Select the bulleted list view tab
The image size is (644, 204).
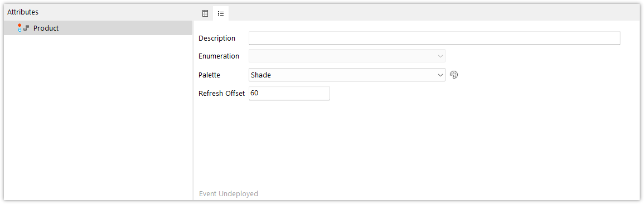point(221,13)
